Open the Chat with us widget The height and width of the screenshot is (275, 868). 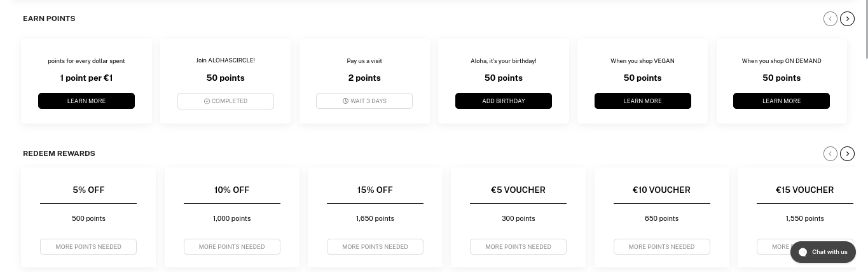[823, 252]
